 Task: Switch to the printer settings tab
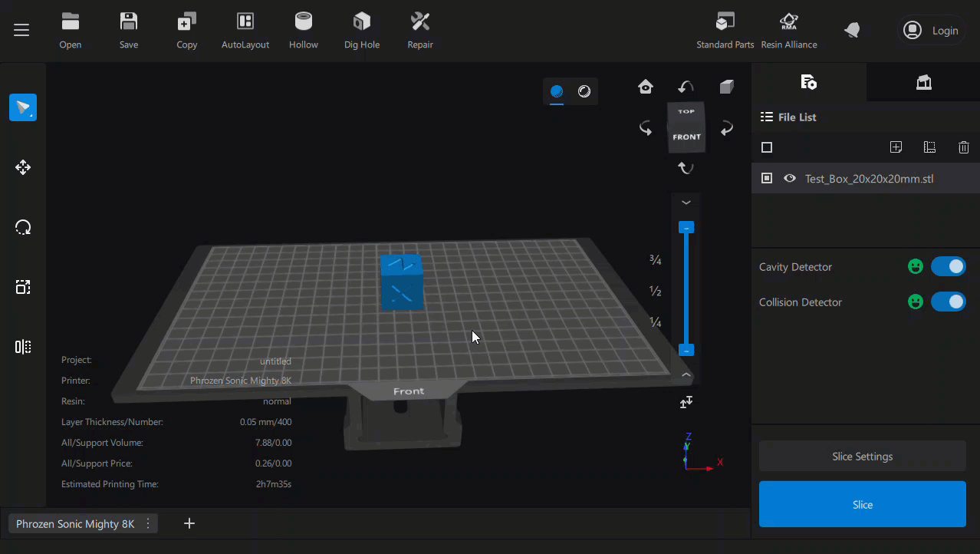[923, 83]
